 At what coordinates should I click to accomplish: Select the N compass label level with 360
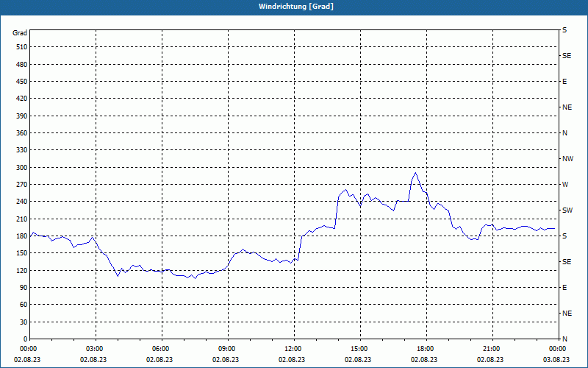point(564,133)
